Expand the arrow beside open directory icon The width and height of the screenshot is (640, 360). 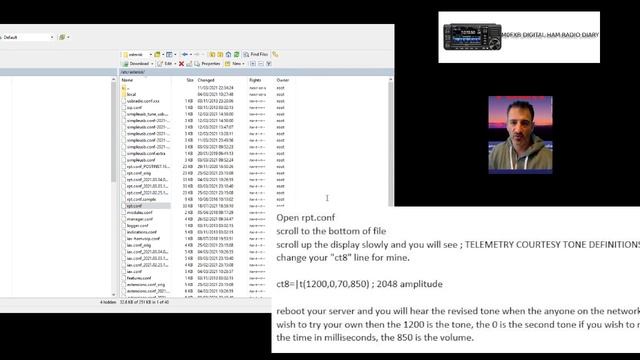tap(162, 54)
